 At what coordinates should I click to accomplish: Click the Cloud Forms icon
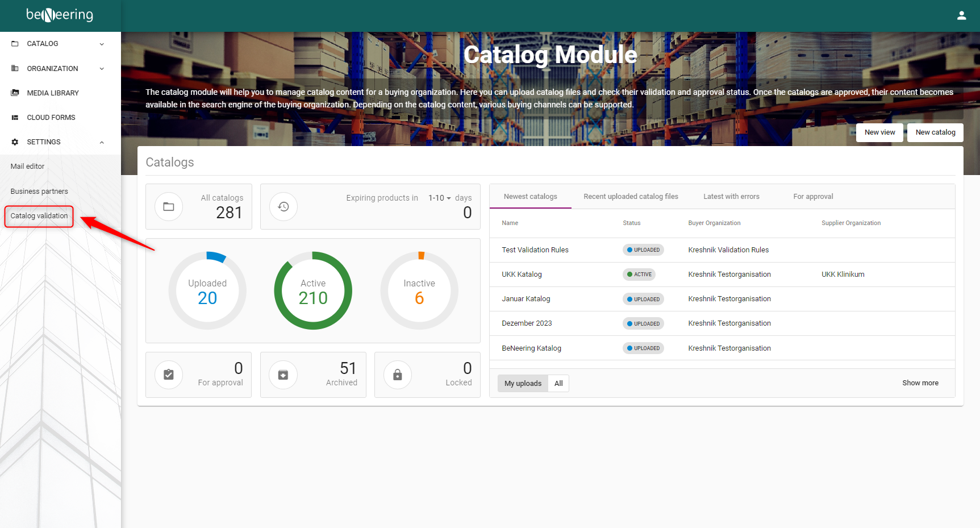[15, 118]
